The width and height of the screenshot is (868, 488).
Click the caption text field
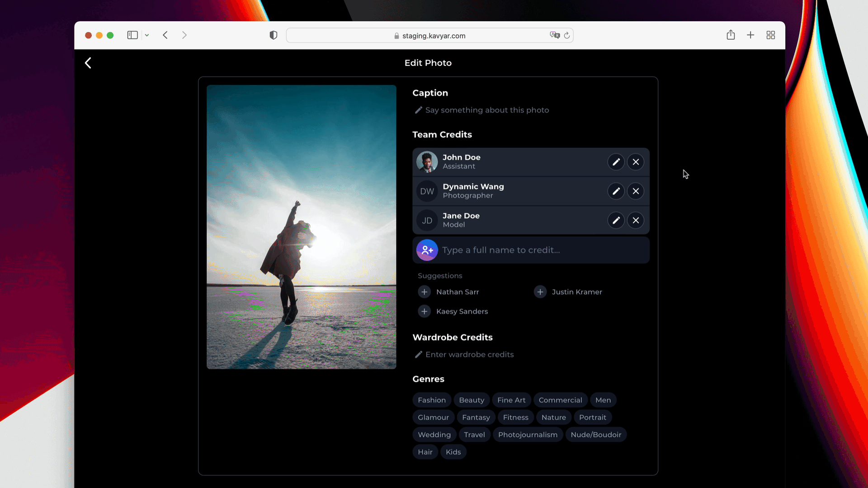(x=531, y=110)
